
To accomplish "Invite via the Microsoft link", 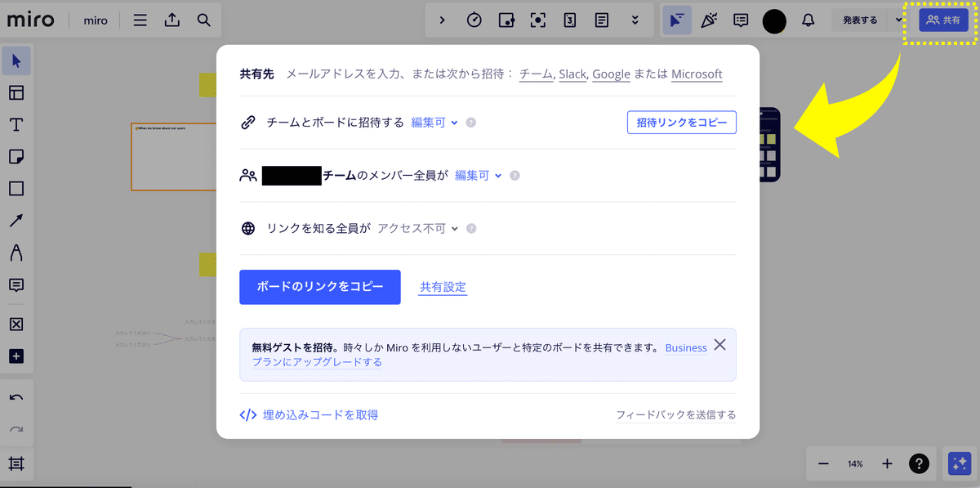I will click(697, 74).
